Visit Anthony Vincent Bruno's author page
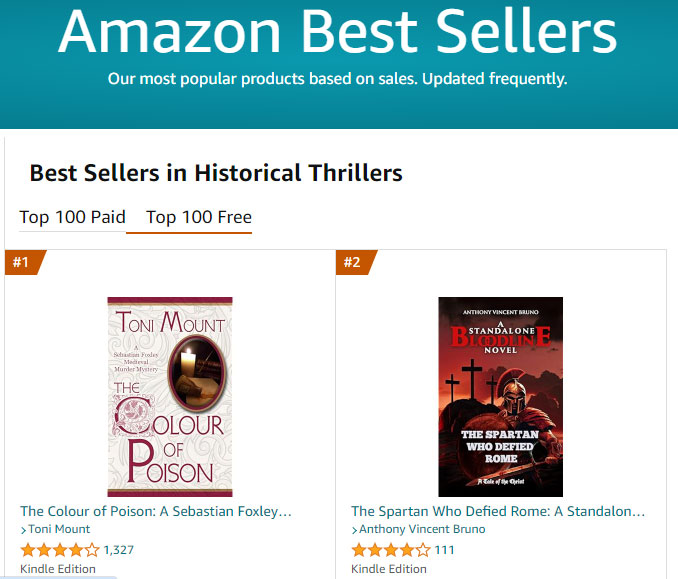The image size is (678, 579). [x=423, y=529]
